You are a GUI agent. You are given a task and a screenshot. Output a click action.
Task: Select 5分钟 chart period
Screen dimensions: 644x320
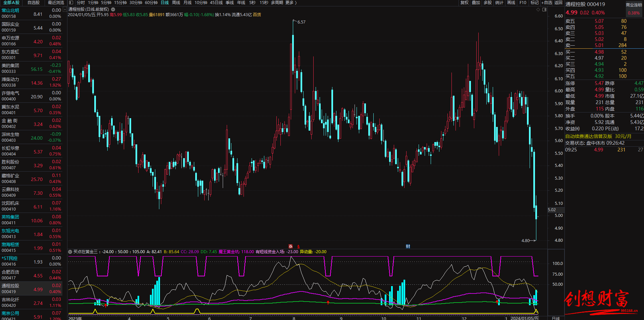106,2
